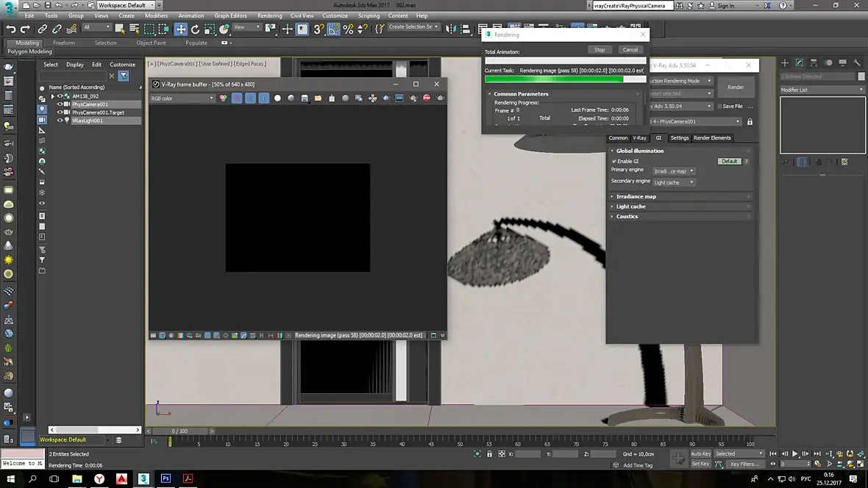
Task: Select the Move tool in main toolbar
Action: (180, 29)
